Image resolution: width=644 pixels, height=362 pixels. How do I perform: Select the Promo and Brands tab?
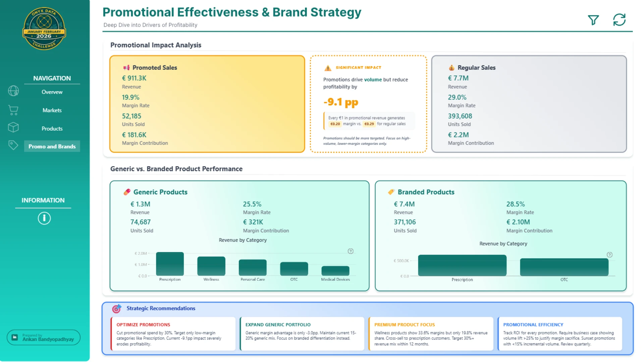click(x=52, y=146)
